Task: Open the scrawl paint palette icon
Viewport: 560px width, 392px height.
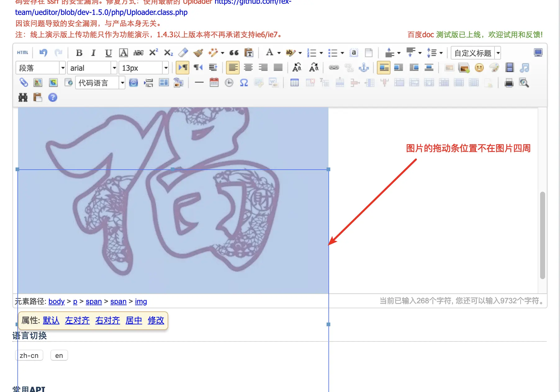Action: (494, 68)
